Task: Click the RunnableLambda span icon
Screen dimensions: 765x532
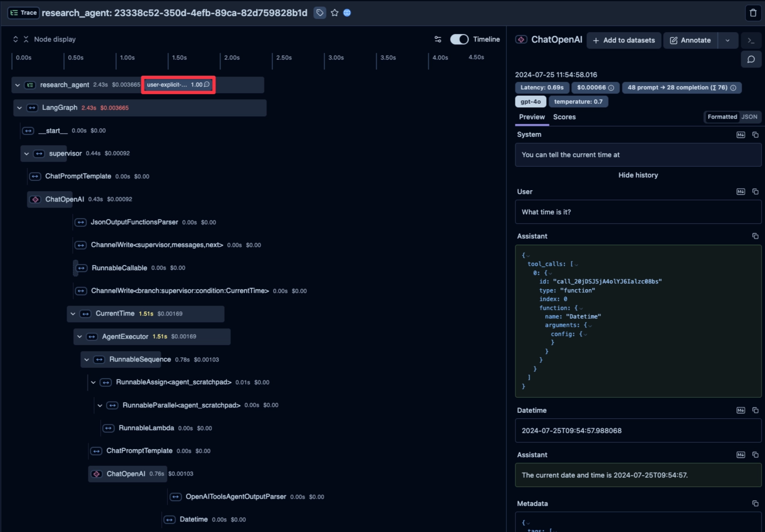Action: click(x=108, y=428)
